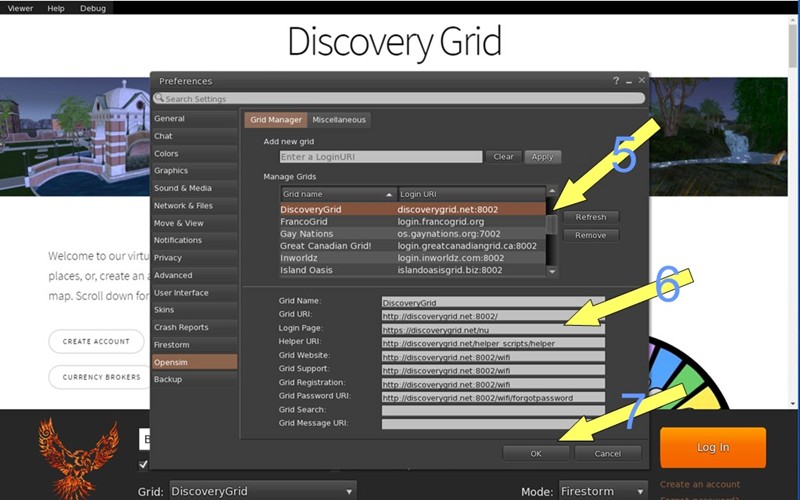800x500 pixels.
Task: Select the Opensim preferences section
Action: [x=194, y=362]
